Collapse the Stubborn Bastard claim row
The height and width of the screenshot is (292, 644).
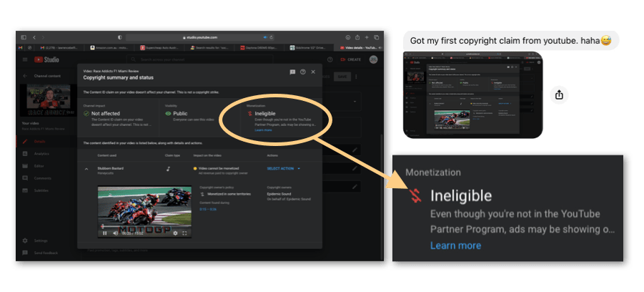tap(86, 169)
